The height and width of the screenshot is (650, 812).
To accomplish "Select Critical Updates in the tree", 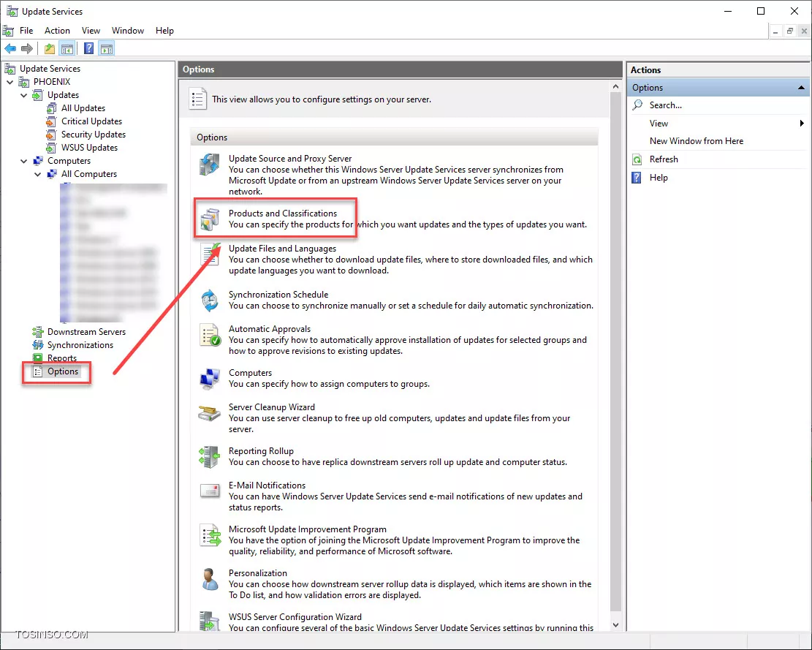I will (91, 121).
